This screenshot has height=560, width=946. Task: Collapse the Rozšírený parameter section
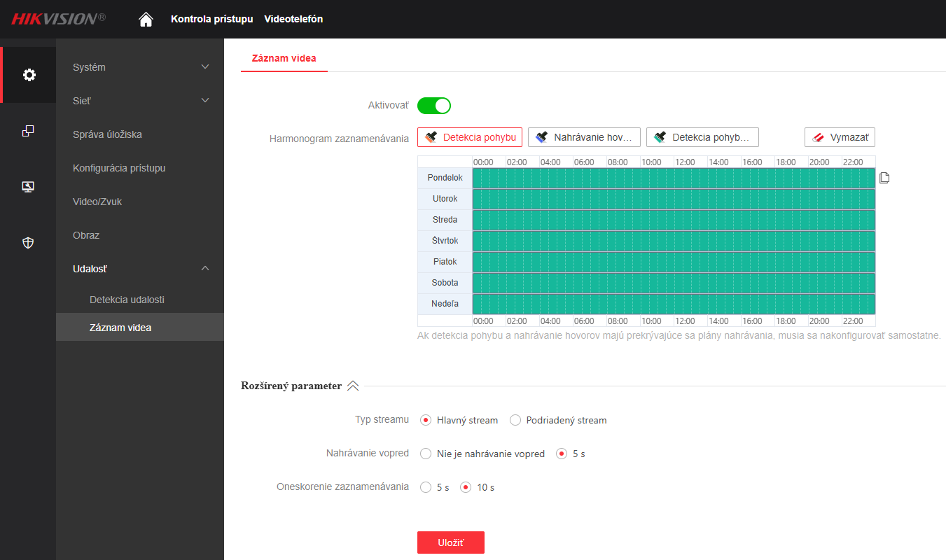353,386
